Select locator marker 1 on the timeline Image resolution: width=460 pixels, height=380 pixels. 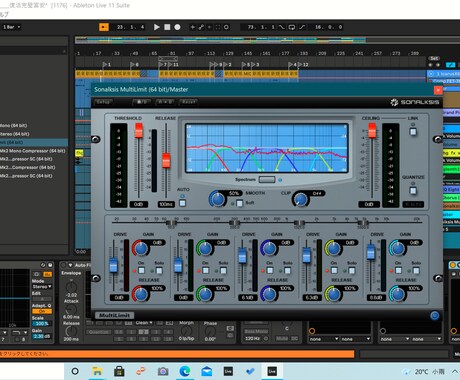tap(106, 64)
